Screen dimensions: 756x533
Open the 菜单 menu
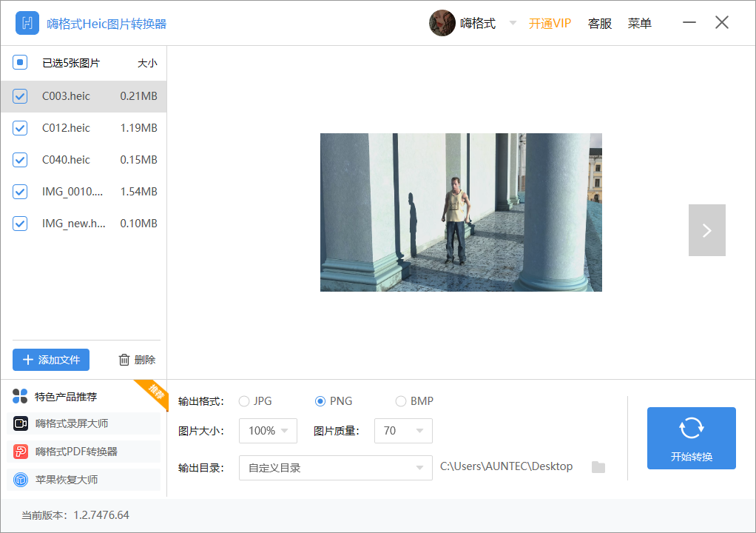[639, 24]
